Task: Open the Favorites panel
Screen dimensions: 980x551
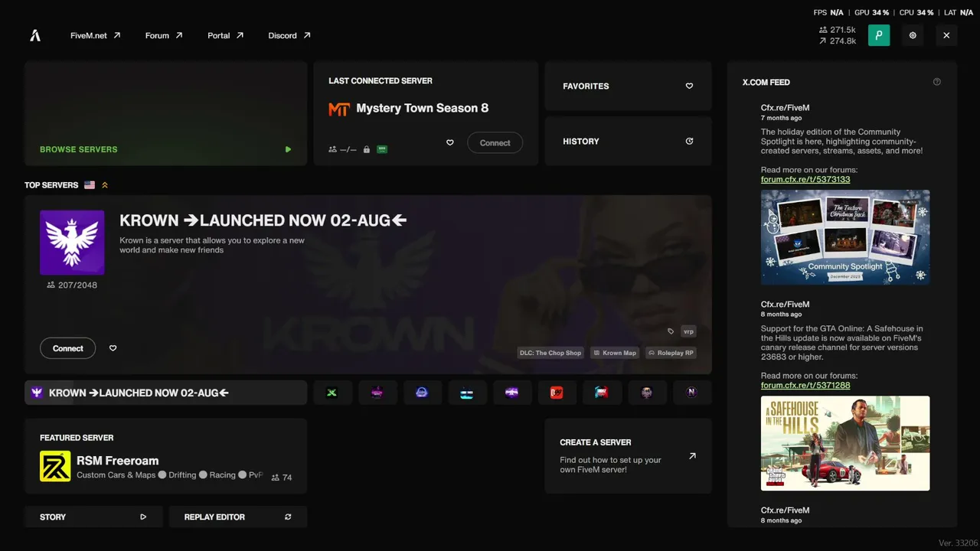Action: (628, 86)
